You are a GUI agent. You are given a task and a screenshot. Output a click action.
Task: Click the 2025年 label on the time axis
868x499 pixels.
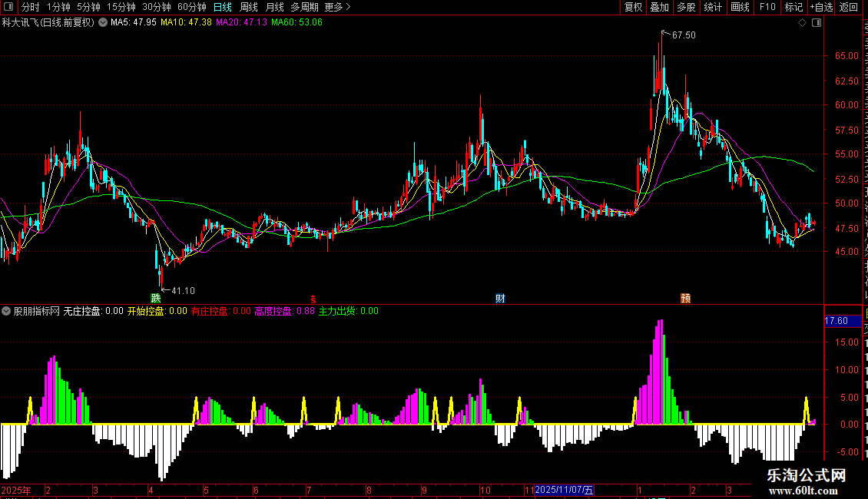click(x=16, y=490)
